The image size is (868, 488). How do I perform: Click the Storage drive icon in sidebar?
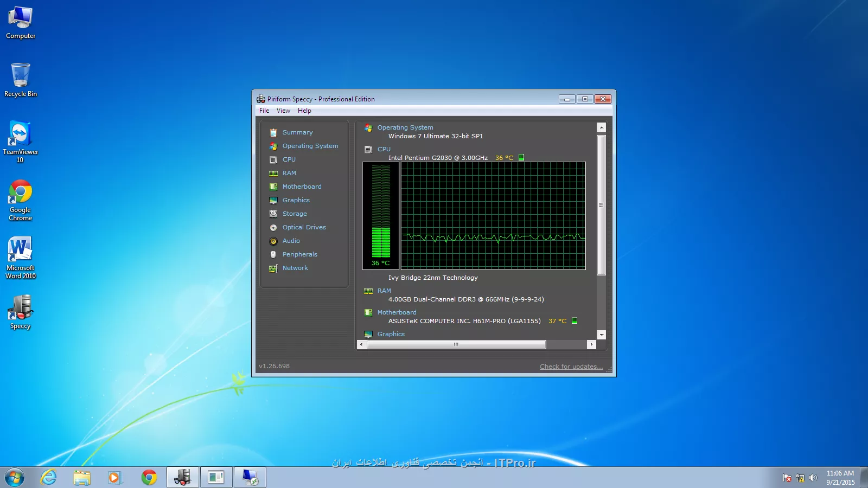(273, 214)
